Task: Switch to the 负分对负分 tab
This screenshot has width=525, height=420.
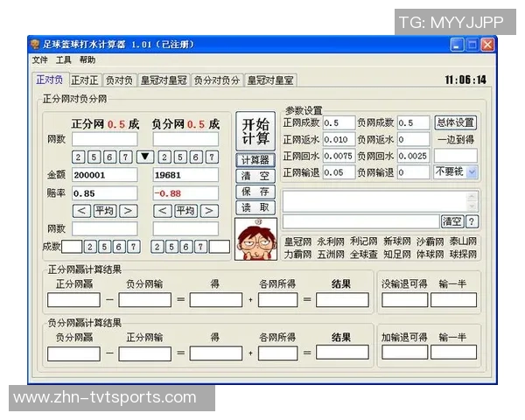Action: 217,80
